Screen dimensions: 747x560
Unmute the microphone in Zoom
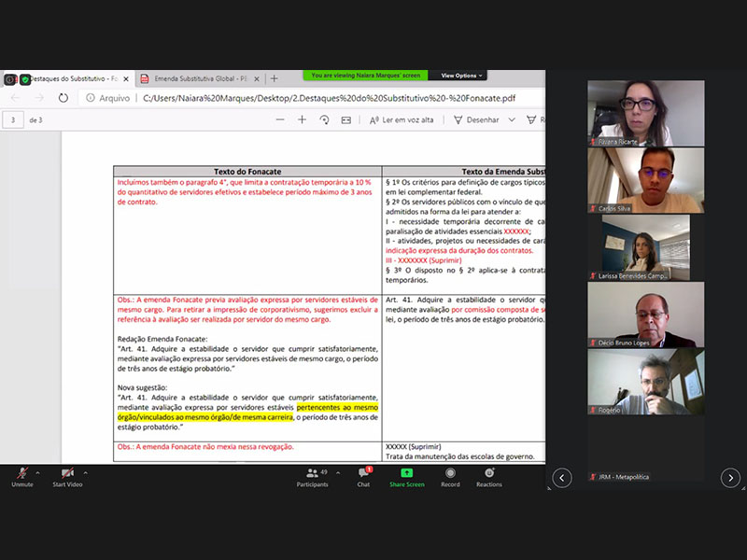coord(21,474)
